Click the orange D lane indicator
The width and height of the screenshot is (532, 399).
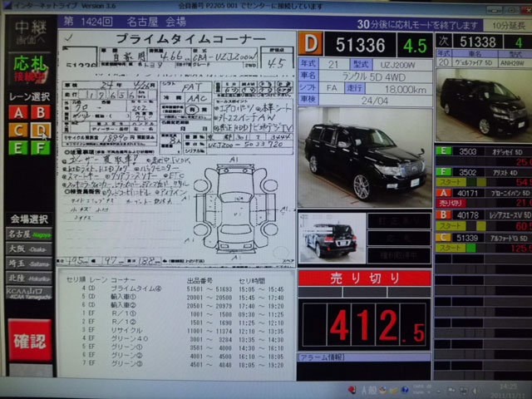[310, 44]
